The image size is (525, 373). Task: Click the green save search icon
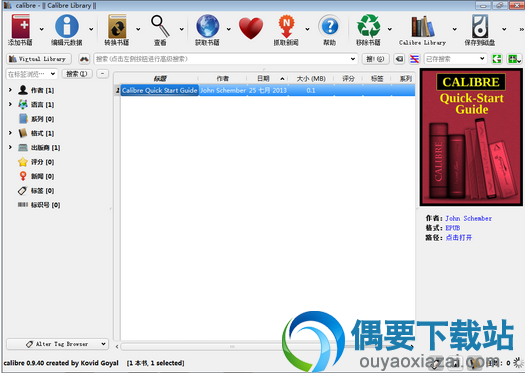tap(497, 59)
